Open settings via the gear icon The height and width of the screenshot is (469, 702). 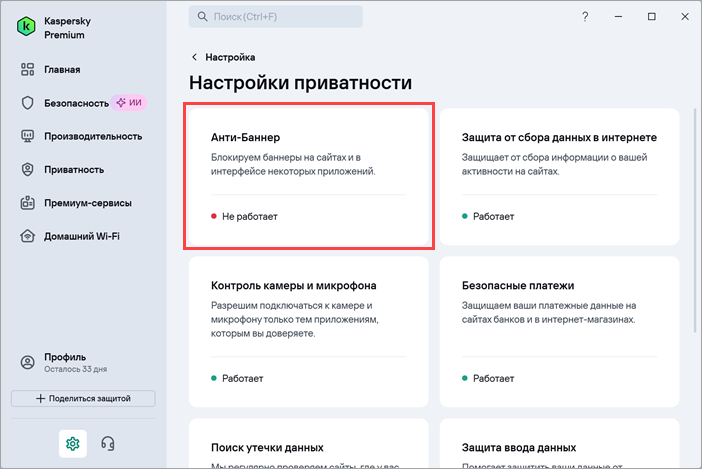pyautogui.click(x=73, y=443)
